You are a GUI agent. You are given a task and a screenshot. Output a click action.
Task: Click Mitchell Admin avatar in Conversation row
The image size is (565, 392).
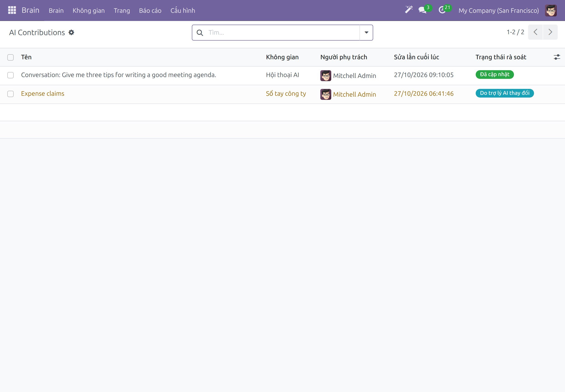pyautogui.click(x=326, y=76)
